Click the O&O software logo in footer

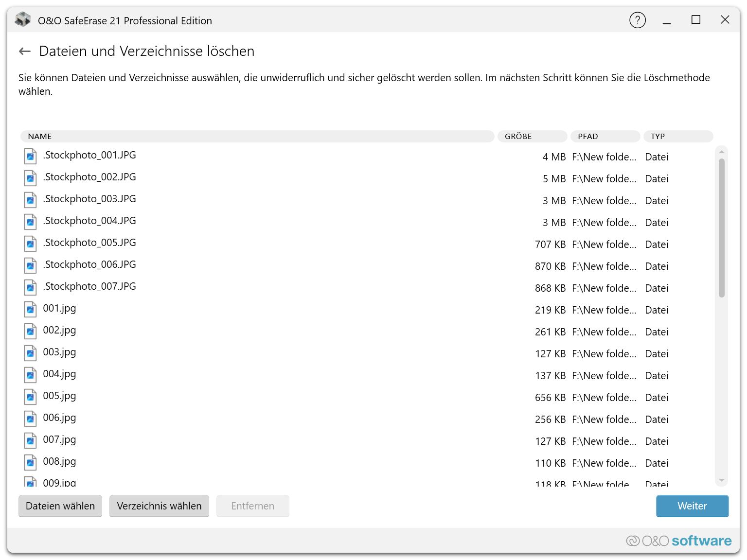click(678, 541)
